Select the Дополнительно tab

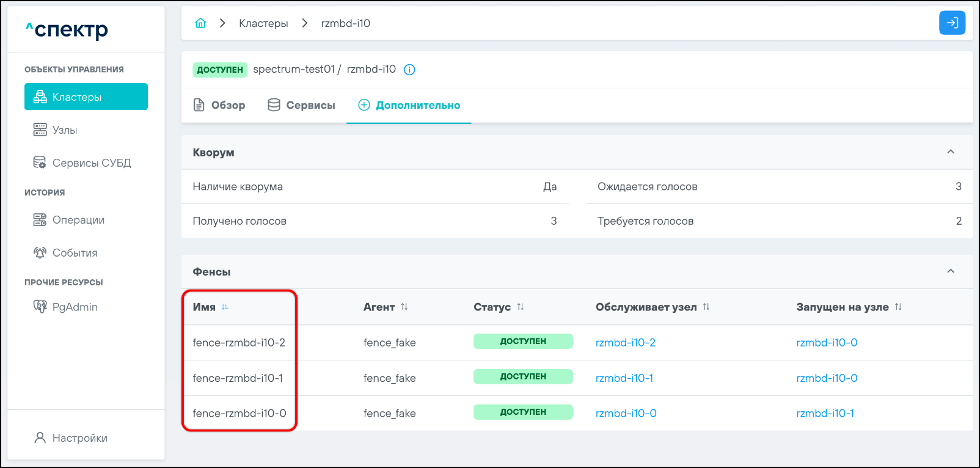(409, 105)
